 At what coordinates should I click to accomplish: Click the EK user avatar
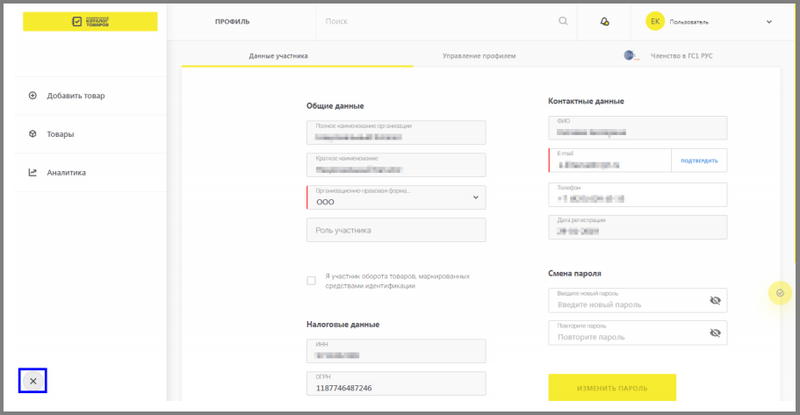(655, 21)
